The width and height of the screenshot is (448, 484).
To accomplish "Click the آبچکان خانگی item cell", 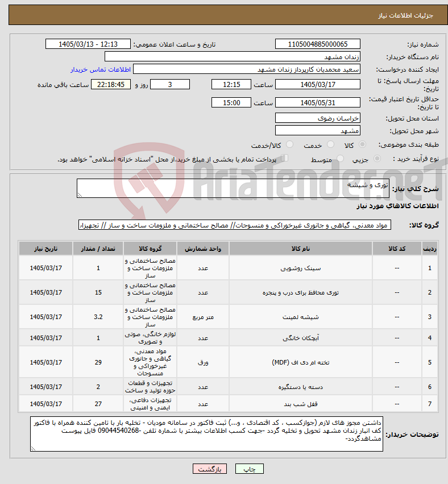I will tap(301, 338).
